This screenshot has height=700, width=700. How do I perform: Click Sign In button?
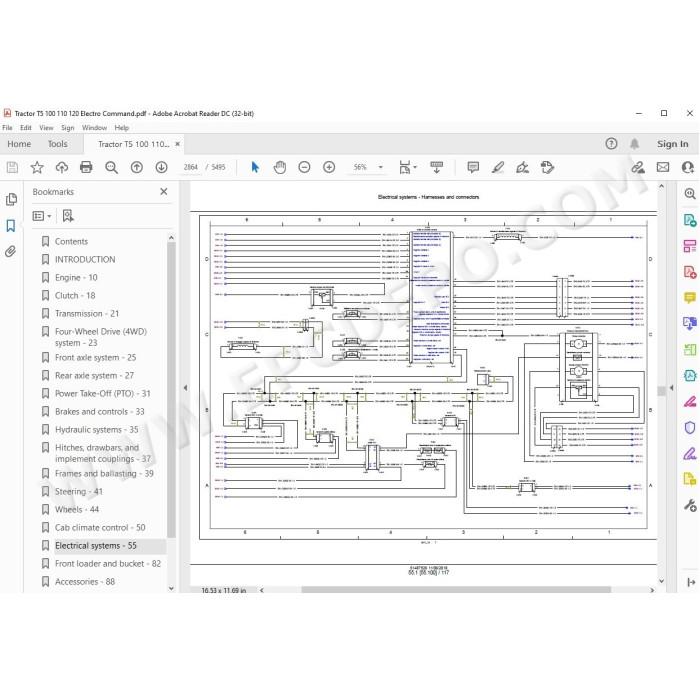(672, 144)
